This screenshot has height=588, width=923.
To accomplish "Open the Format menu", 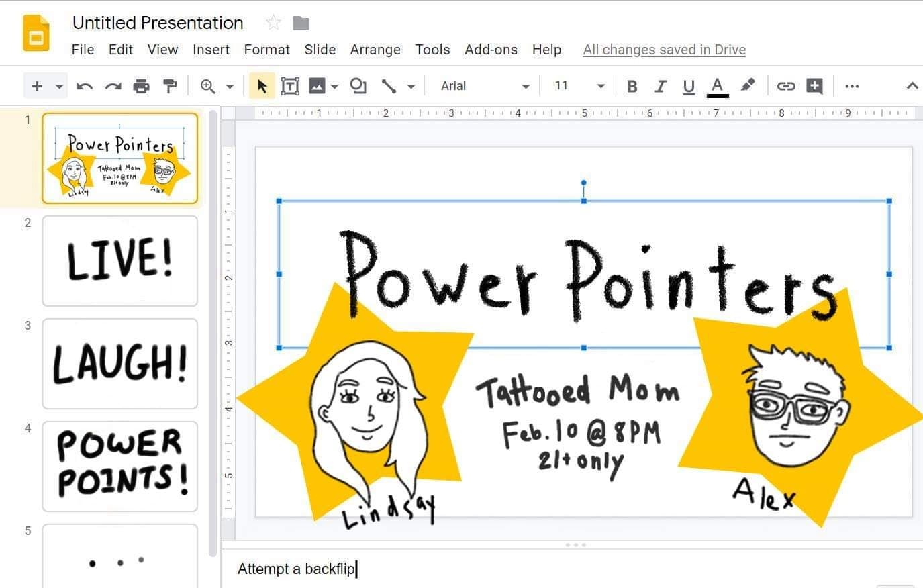I will (x=266, y=50).
